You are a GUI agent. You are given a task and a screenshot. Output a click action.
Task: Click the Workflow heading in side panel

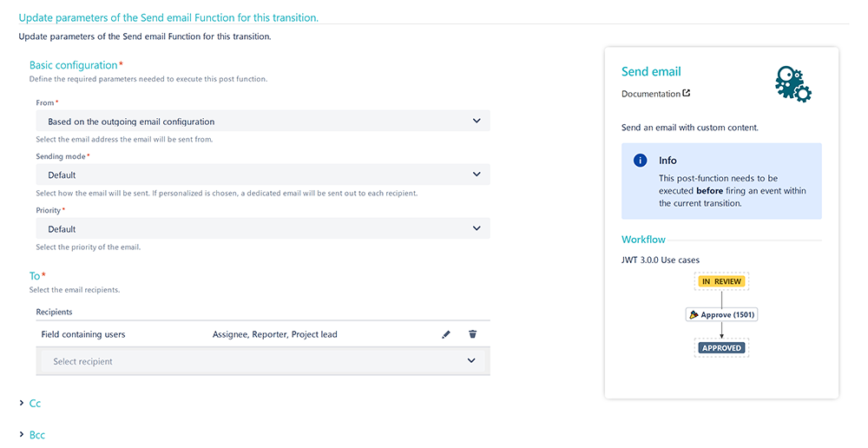[643, 240]
